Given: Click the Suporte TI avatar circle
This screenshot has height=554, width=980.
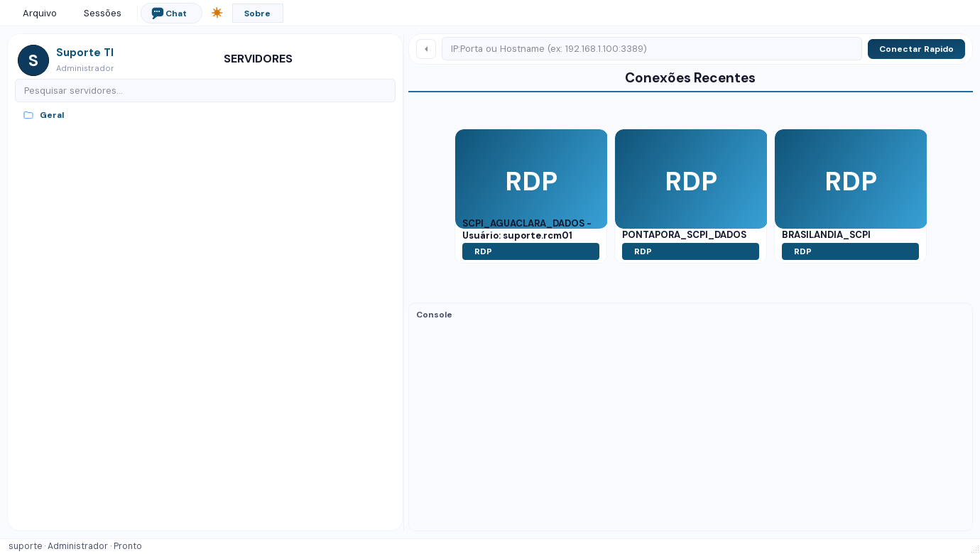Looking at the screenshot, I should [x=33, y=60].
